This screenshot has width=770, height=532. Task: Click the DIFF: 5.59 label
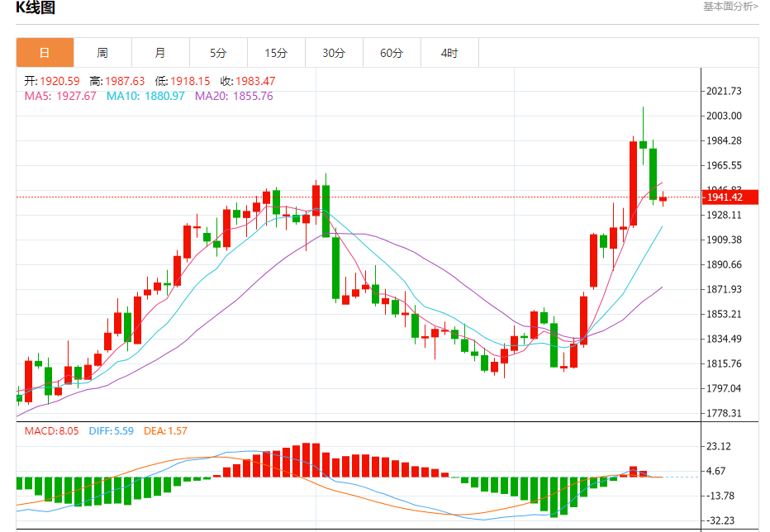pyautogui.click(x=112, y=431)
